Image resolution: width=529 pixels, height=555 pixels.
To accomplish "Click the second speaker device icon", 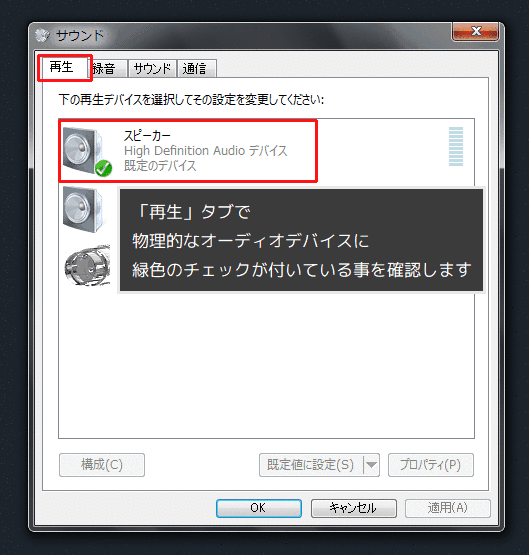I will 84,210.
